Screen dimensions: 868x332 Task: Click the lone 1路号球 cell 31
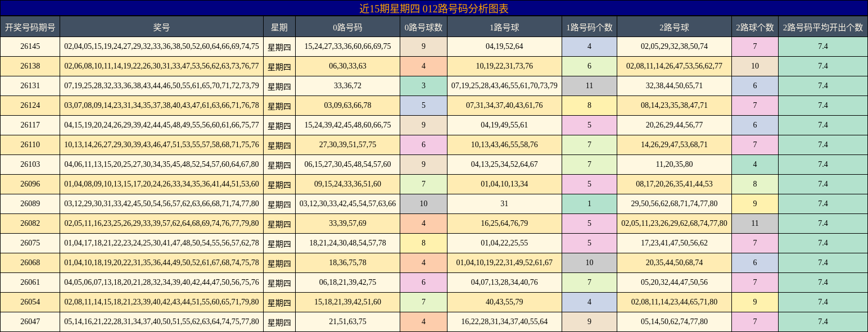point(504,204)
